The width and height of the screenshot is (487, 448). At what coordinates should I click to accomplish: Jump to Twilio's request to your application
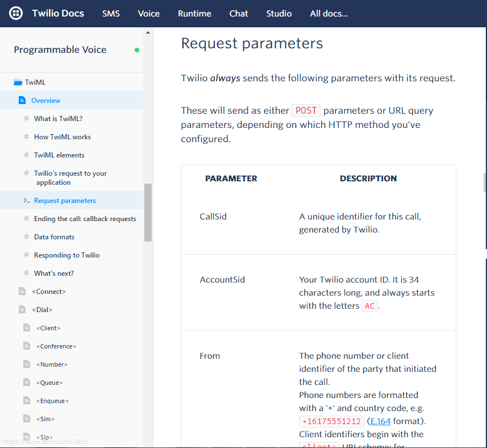70,178
